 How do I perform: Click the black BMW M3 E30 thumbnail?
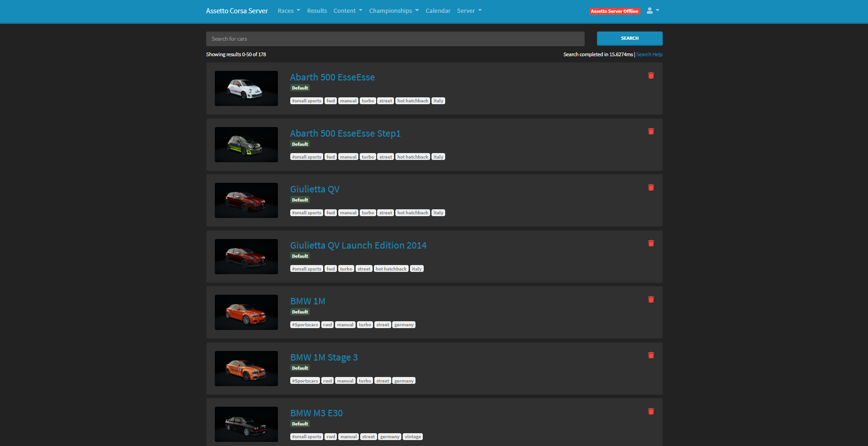click(x=246, y=424)
